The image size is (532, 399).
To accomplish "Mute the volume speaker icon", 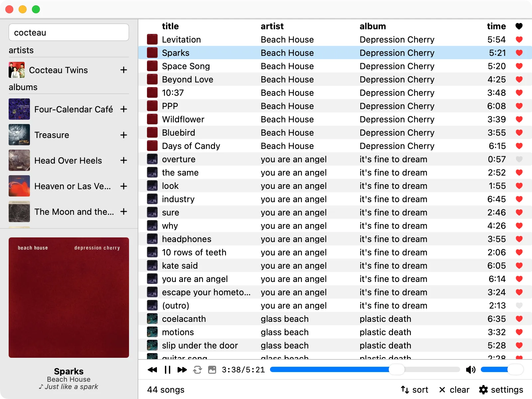I will 470,370.
